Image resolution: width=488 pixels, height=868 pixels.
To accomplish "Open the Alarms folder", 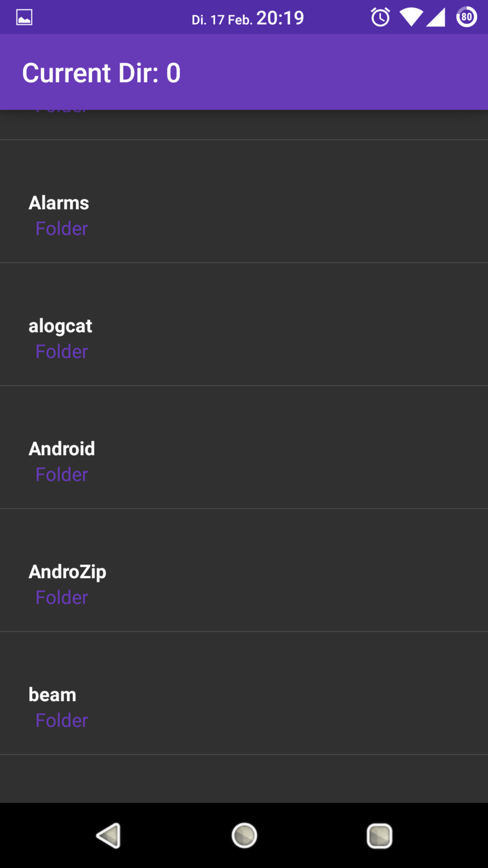I will click(59, 203).
